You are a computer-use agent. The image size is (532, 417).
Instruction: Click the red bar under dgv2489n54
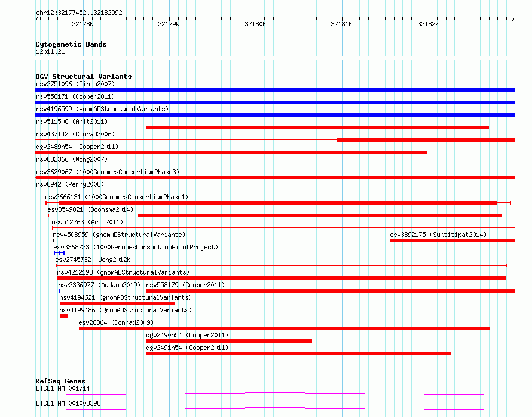point(231,153)
